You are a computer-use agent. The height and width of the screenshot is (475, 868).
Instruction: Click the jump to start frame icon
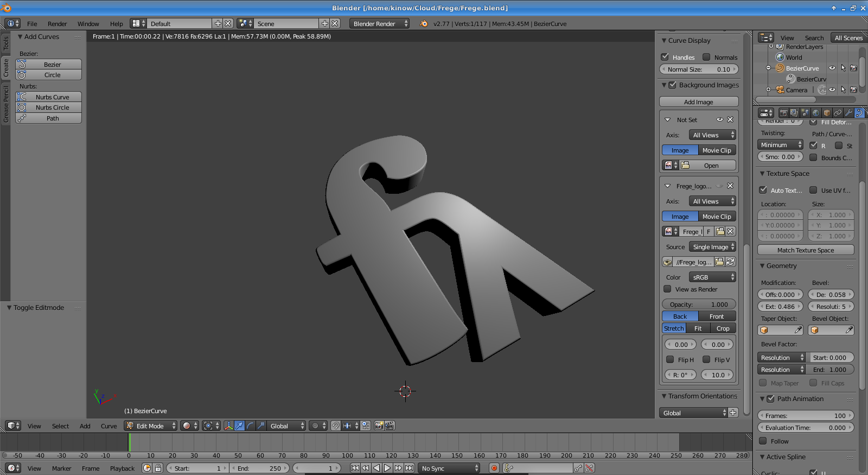click(355, 468)
